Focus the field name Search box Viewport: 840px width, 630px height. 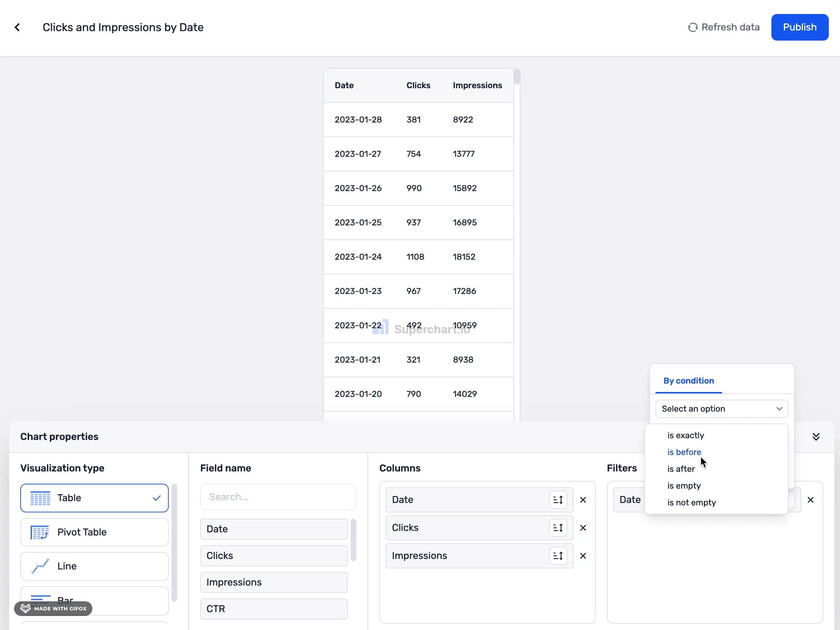[278, 497]
